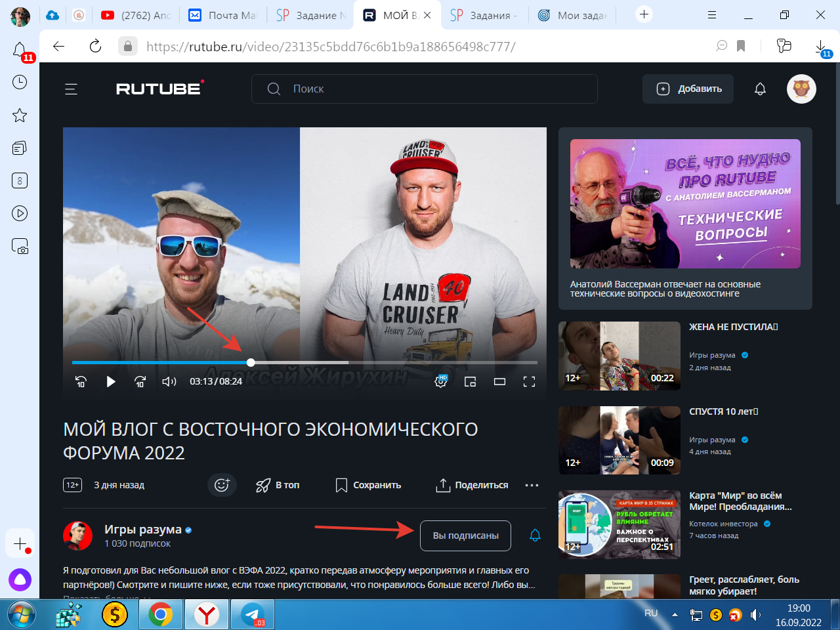This screenshot has height=630, width=840.
Task: Open the system clock 19:00
Action: point(799,608)
